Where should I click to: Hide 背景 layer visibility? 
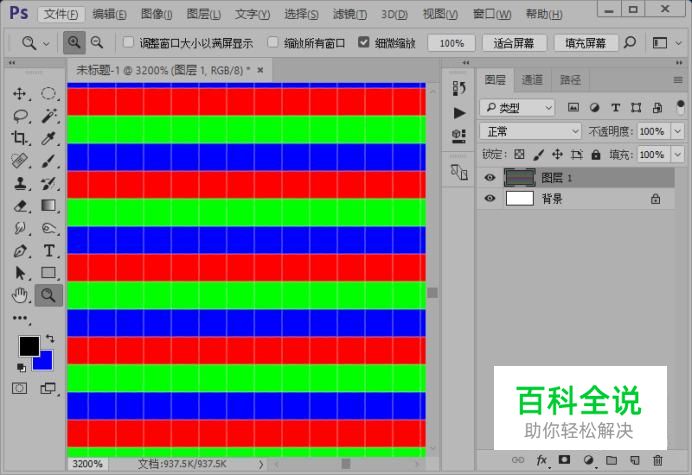pyautogui.click(x=490, y=198)
